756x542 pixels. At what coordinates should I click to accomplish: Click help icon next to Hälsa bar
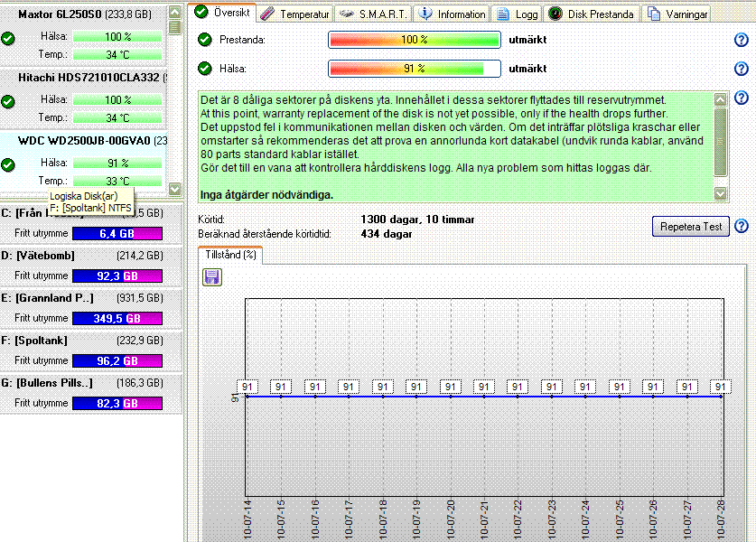741,69
